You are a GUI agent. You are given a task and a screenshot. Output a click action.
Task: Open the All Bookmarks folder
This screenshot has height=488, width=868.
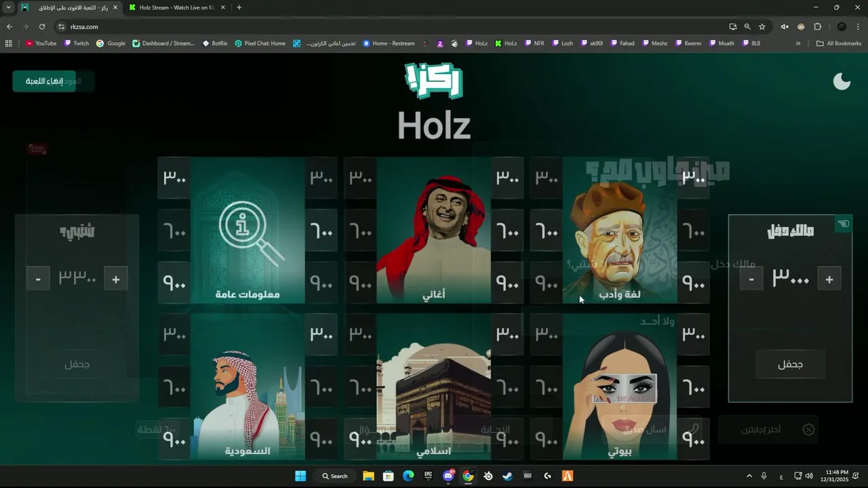coord(839,43)
